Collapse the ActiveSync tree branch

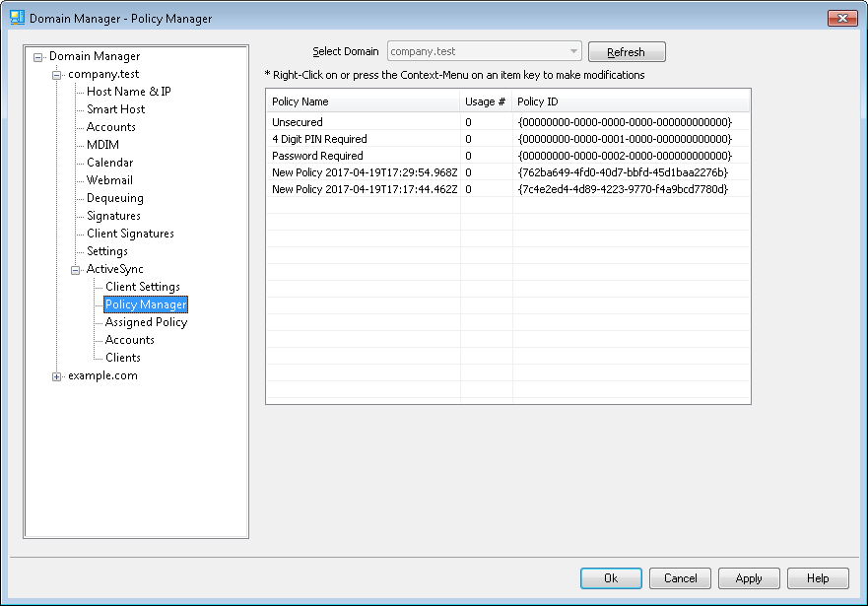(76, 269)
